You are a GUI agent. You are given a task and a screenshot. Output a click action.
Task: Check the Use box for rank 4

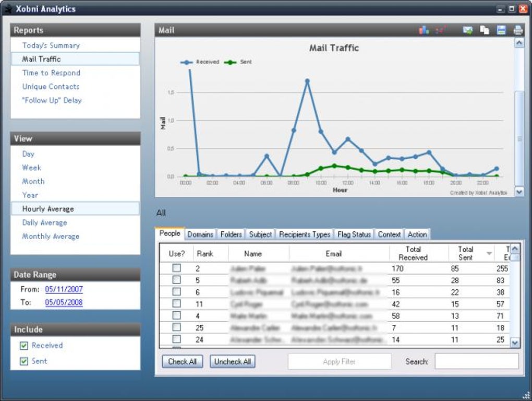pos(176,315)
